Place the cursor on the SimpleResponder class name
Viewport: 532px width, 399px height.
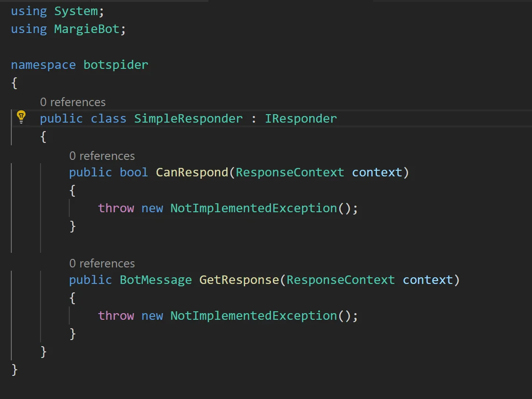[188, 119]
